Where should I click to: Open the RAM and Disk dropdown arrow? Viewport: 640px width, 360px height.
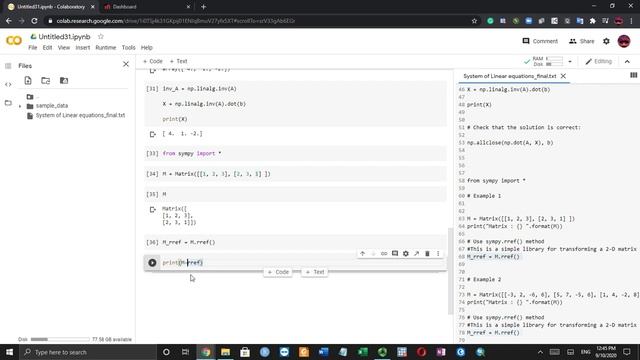pyautogui.click(x=570, y=62)
